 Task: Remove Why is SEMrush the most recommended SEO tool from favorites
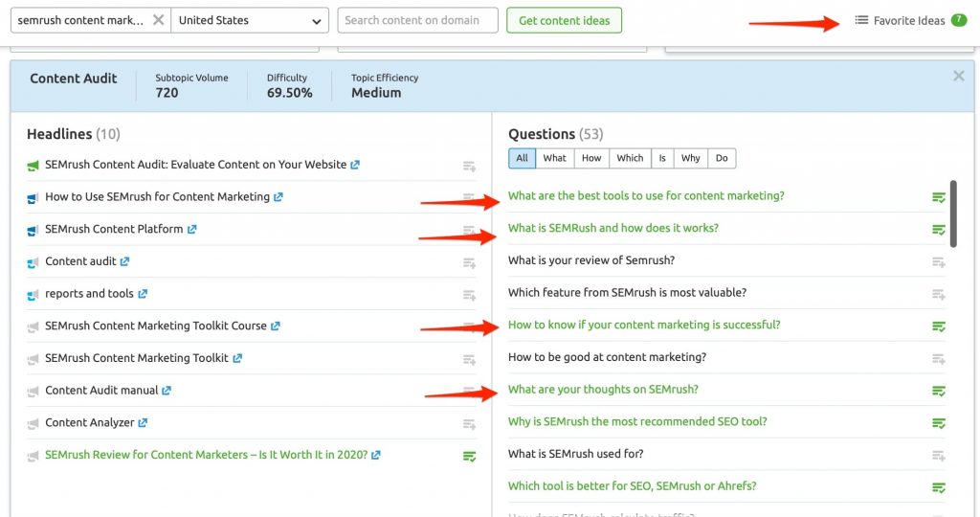pyautogui.click(x=939, y=423)
